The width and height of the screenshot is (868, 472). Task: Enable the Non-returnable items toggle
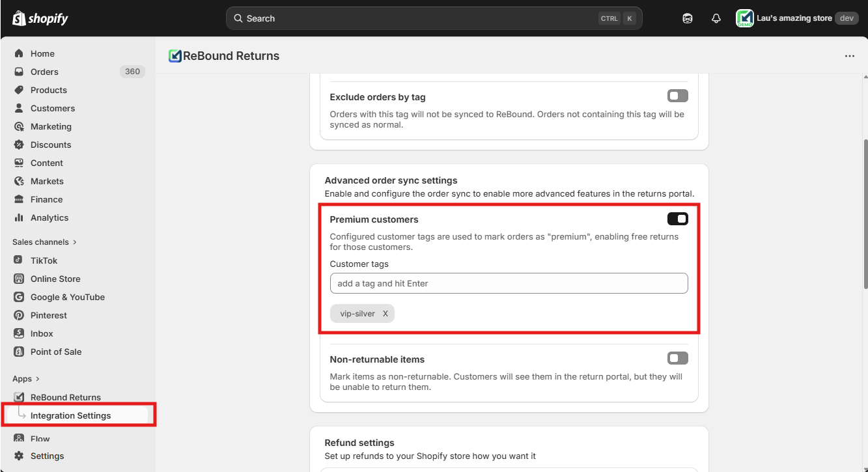tap(677, 358)
